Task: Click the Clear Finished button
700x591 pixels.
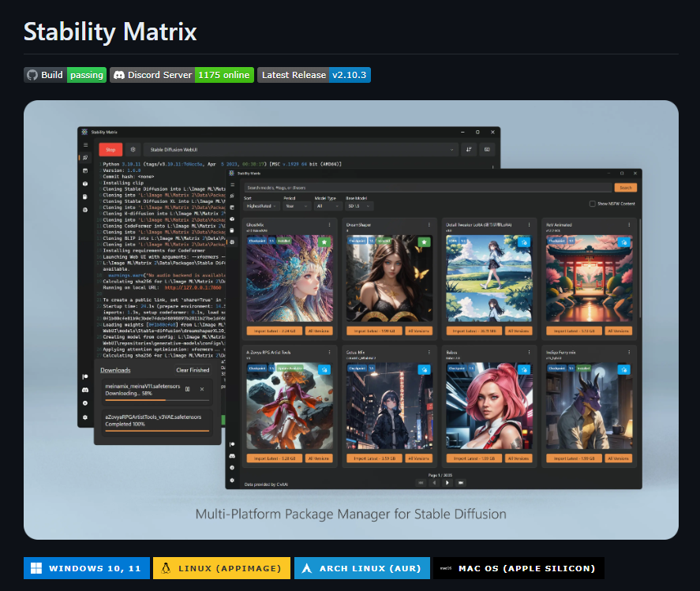Action: pos(193,370)
